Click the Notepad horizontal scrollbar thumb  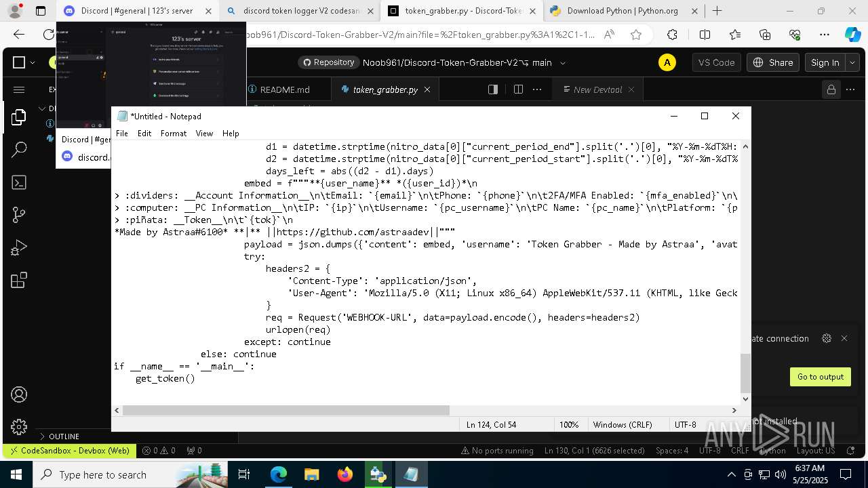286,410
